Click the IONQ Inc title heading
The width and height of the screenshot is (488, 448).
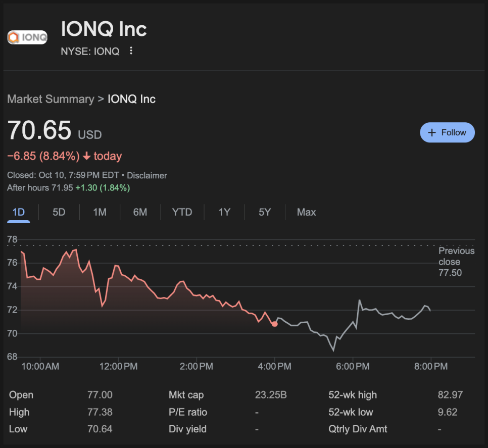point(104,29)
